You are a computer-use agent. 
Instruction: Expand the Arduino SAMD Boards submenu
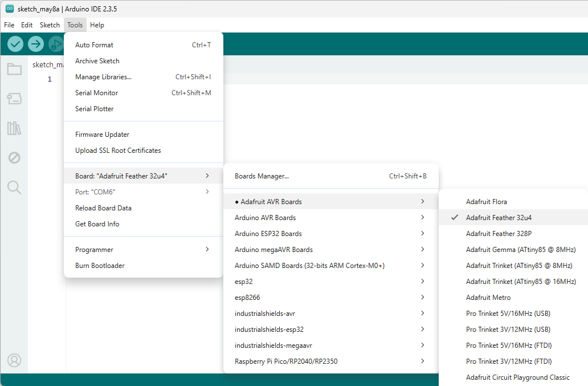point(330,266)
